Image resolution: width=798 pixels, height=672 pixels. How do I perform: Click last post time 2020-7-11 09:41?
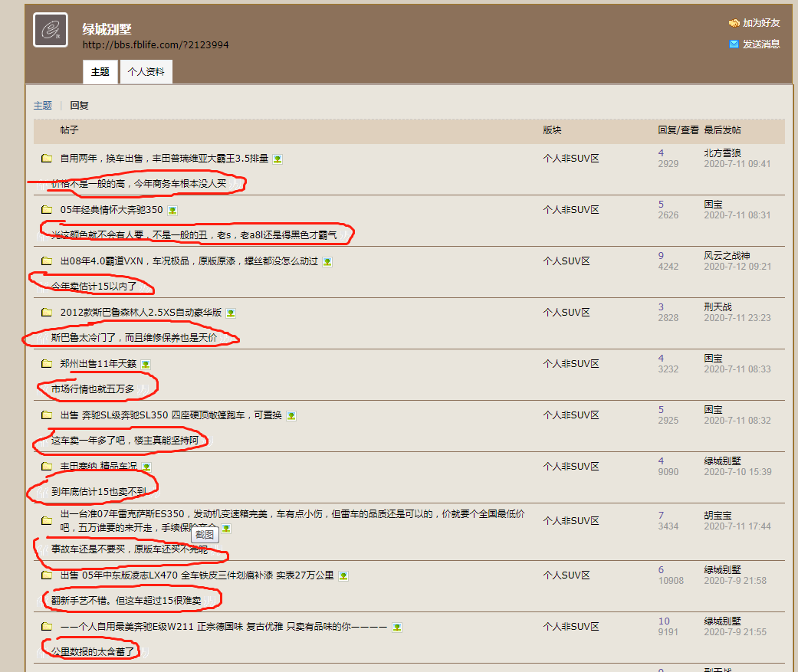[x=737, y=164]
